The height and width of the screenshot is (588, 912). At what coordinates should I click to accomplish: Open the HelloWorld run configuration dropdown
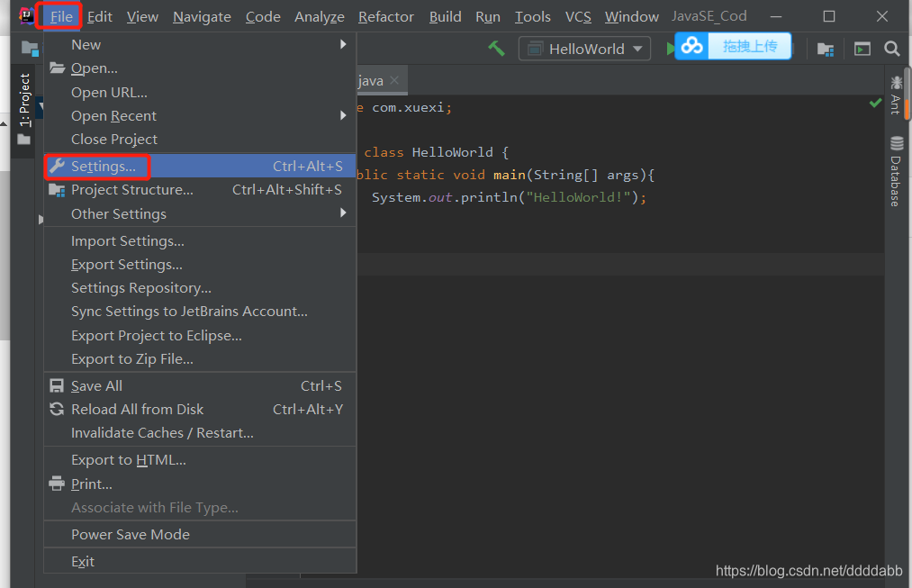coord(584,49)
